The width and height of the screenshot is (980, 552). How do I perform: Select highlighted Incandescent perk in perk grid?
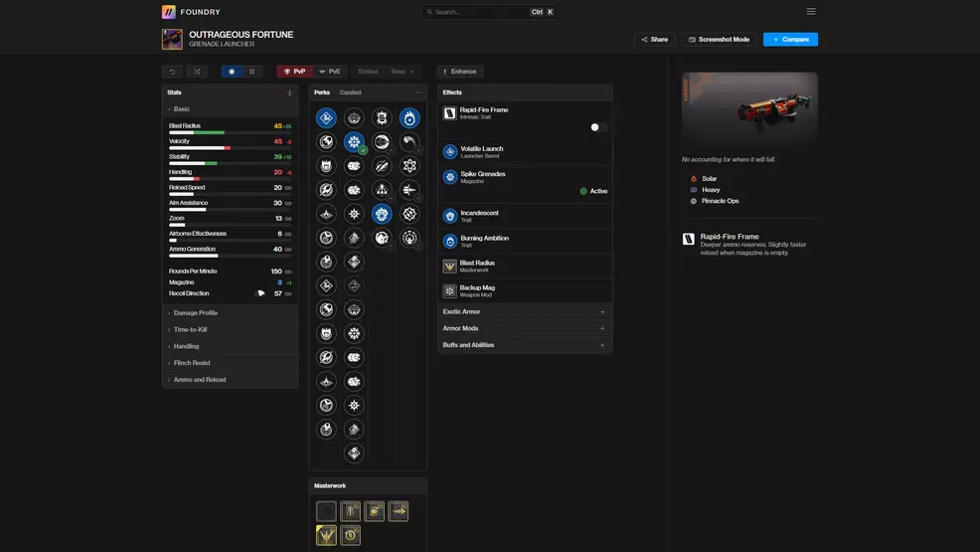click(x=382, y=214)
